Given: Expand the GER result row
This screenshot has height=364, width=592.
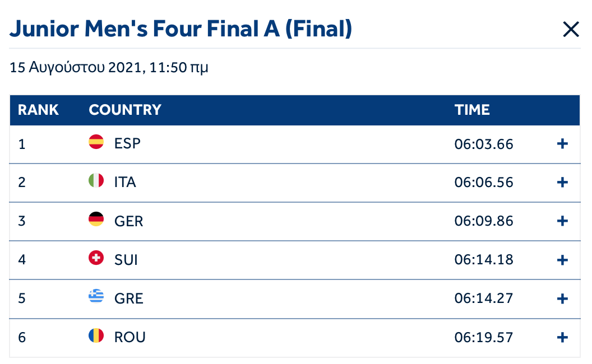Looking at the screenshot, I should [562, 221].
